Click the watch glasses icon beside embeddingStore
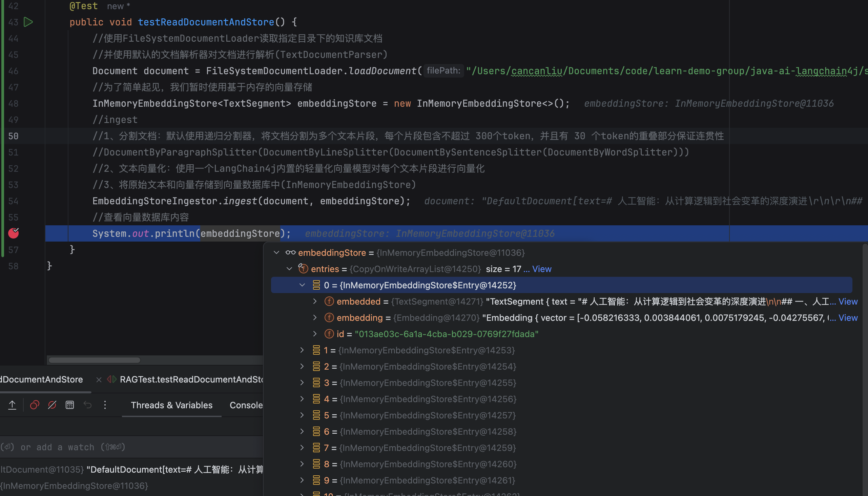 tap(290, 252)
